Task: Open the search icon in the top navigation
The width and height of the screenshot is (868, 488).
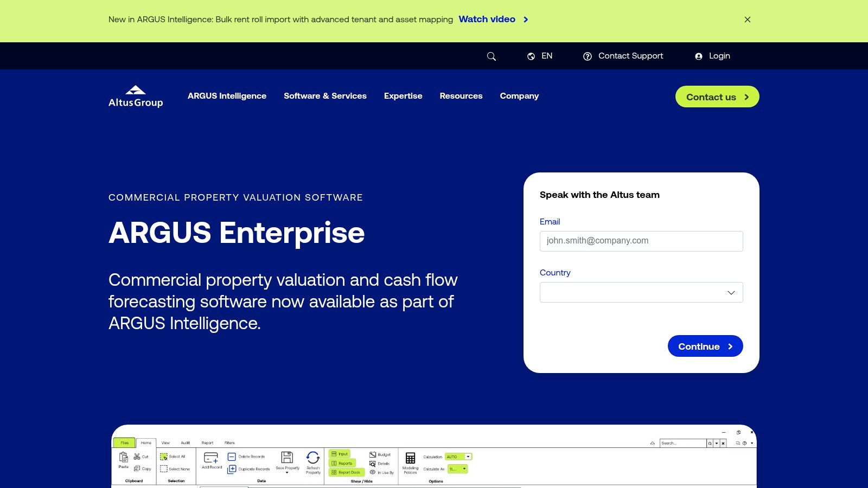Action: click(491, 56)
